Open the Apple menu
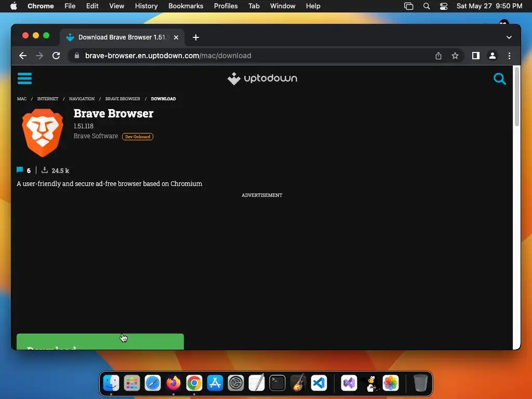 pos(14,6)
